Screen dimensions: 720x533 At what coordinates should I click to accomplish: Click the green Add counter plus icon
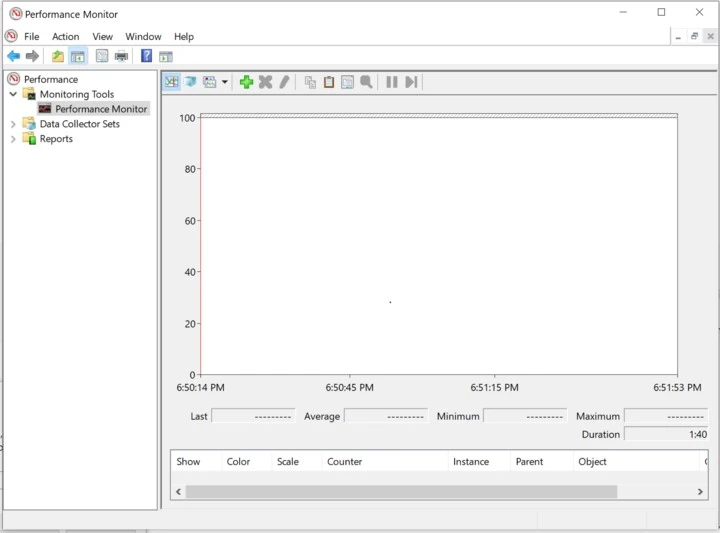pos(246,82)
